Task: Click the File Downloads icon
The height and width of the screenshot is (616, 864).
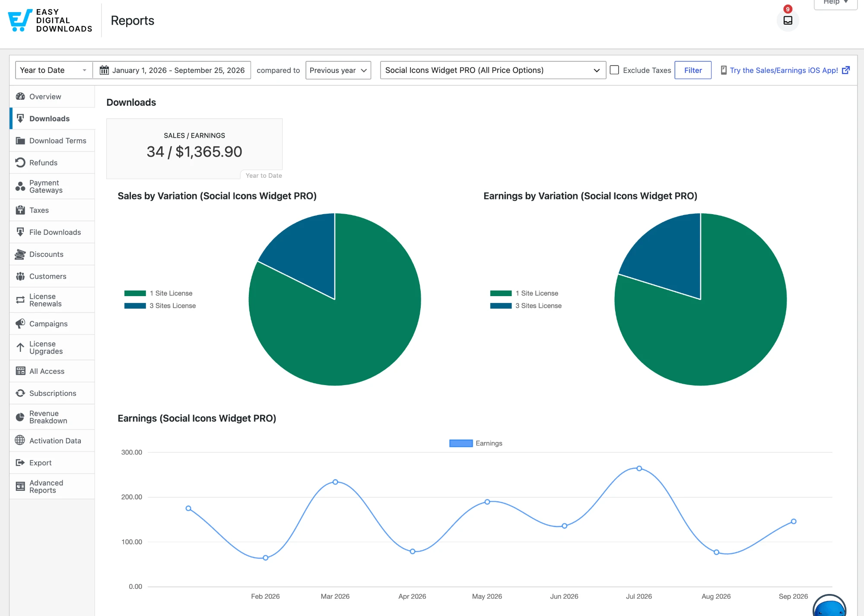Action: [20, 232]
